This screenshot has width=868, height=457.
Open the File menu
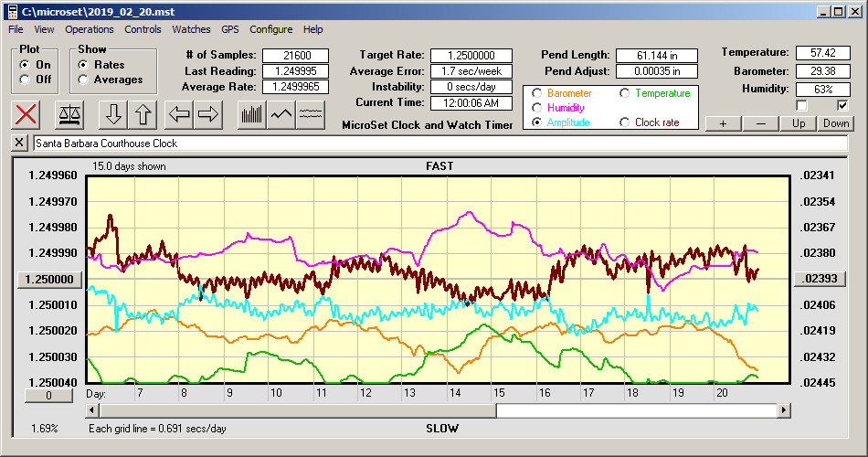click(x=16, y=29)
